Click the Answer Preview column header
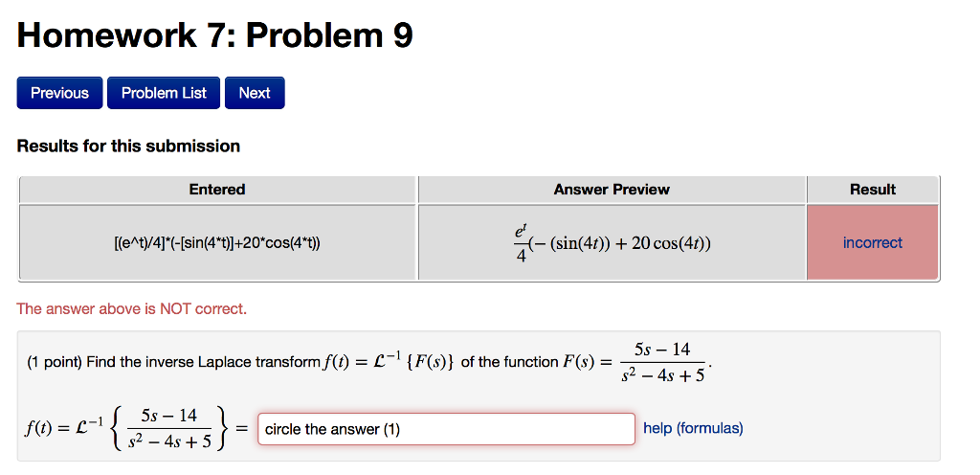980x475 pixels. click(612, 190)
